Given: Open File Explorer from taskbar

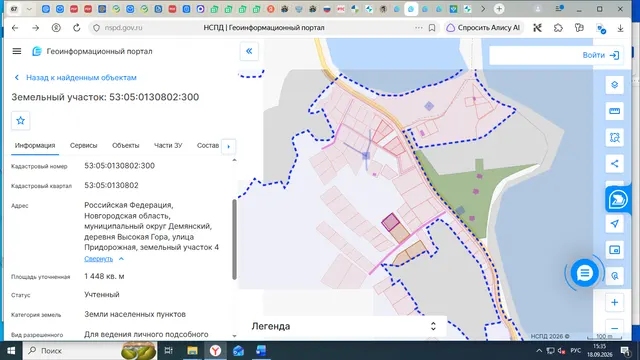Looking at the screenshot, I should pos(192,351).
